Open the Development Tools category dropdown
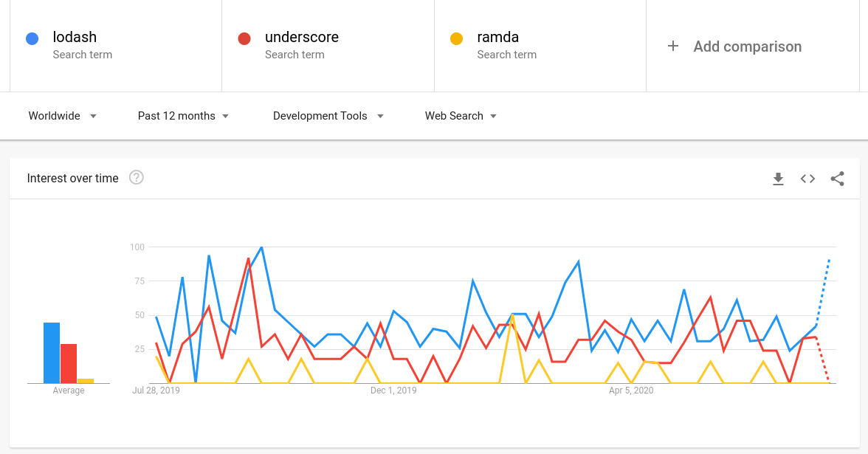The image size is (868, 454). tap(328, 116)
